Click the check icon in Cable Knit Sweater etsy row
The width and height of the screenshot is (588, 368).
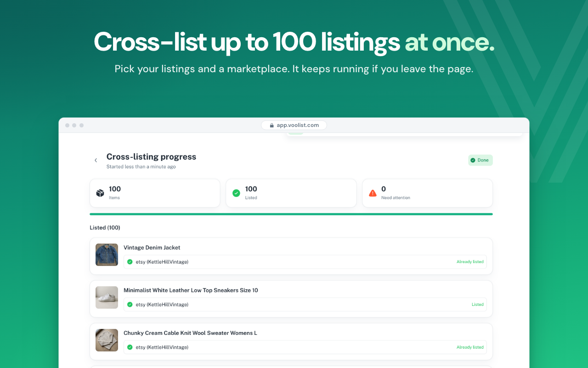click(x=130, y=347)
